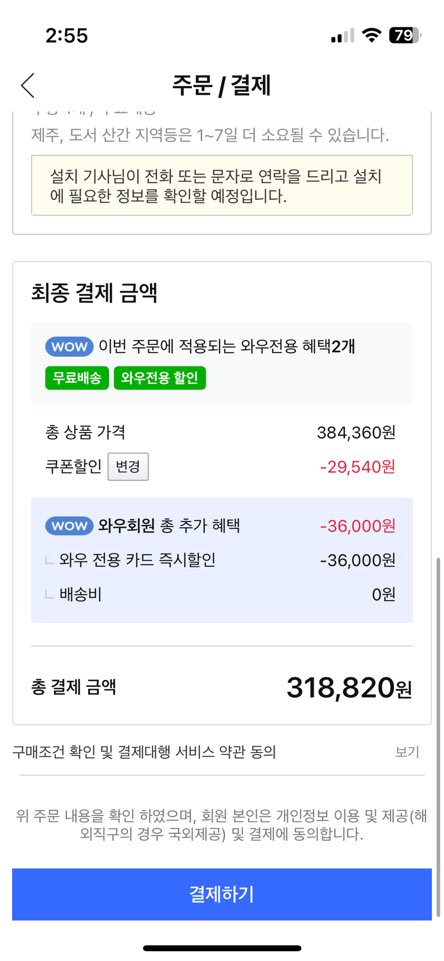Select the 무료배송 green tag
444x961 pixels.
point(77,378)
